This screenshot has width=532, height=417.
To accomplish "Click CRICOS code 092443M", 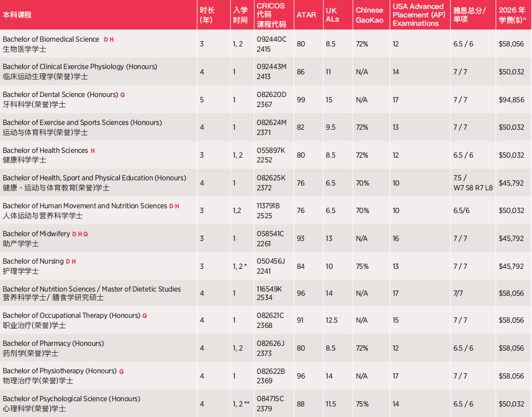I will [x=272, y=67].
